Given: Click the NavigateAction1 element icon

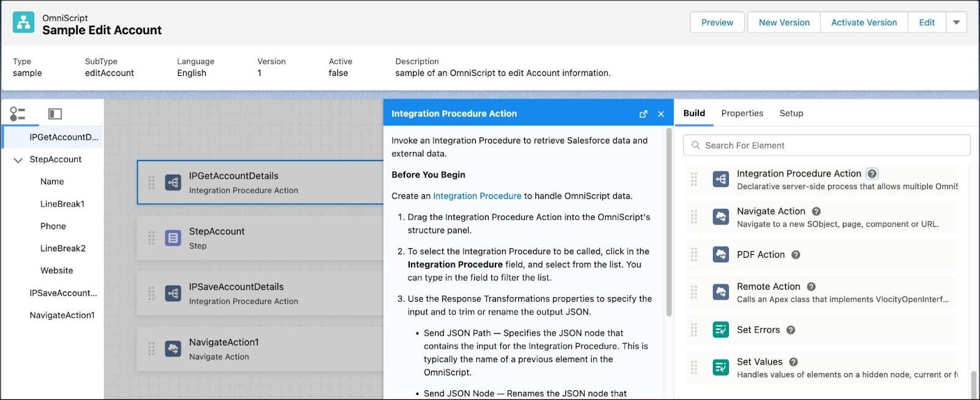Looking at the screenshot, I should click(x=173, y=349).
